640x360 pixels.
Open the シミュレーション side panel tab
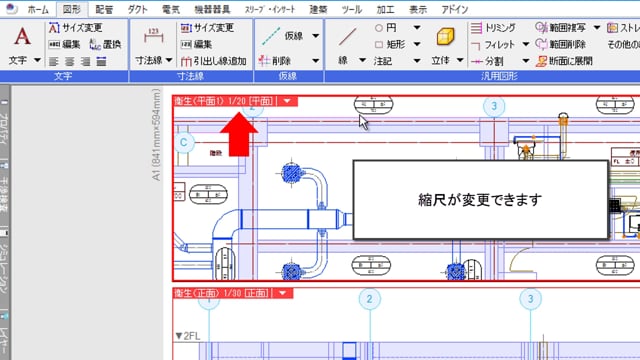pyautogui.click(x=4, y=261)
